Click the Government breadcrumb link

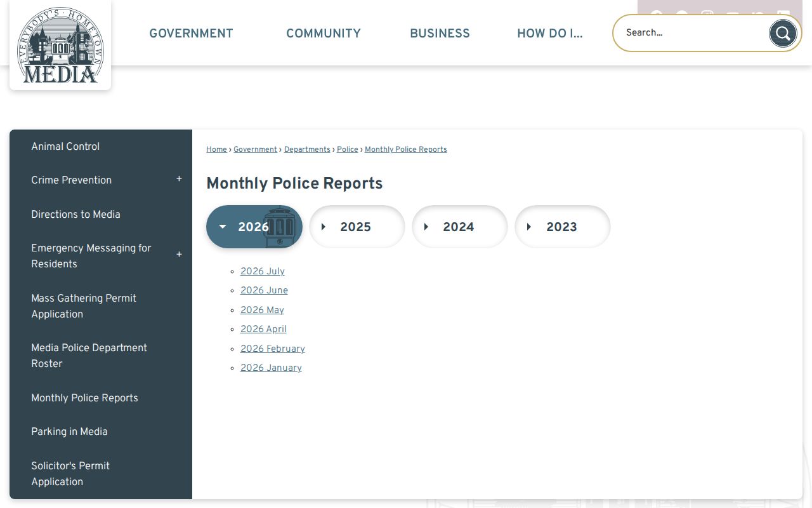coord(255,150)
